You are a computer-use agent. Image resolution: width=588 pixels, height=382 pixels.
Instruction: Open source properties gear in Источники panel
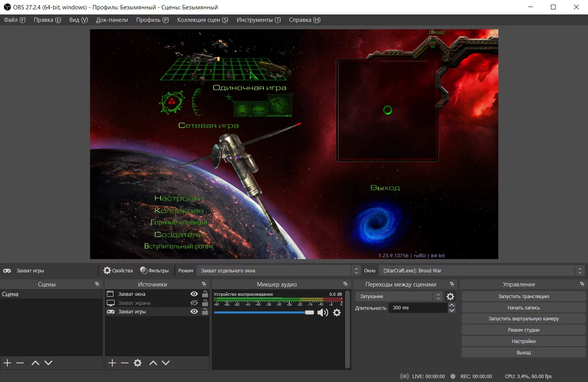coord(138,363)
